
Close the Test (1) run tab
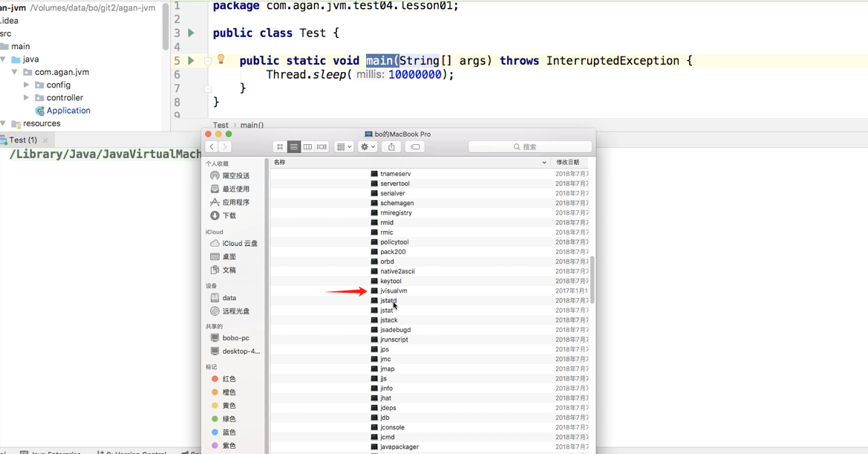45,140
